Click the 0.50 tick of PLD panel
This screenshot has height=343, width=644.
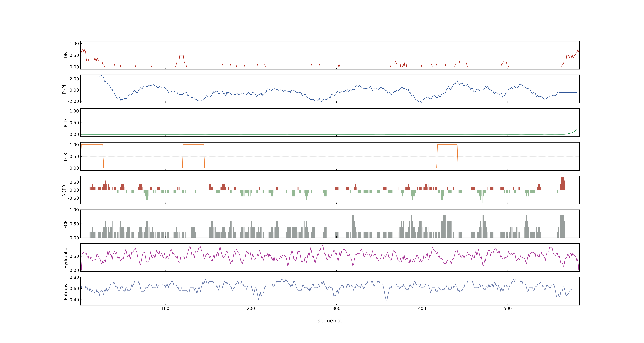tap(74, 123)
